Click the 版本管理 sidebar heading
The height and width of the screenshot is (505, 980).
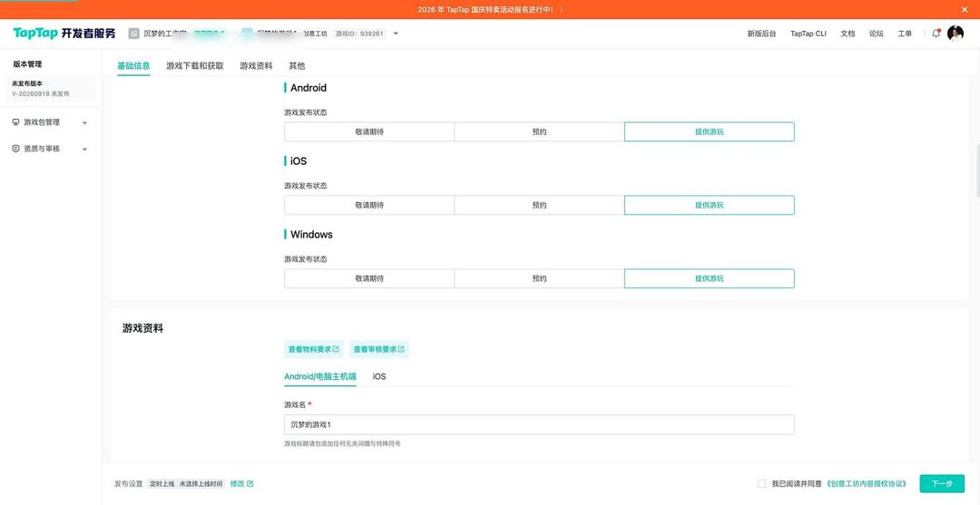[27, 64]
